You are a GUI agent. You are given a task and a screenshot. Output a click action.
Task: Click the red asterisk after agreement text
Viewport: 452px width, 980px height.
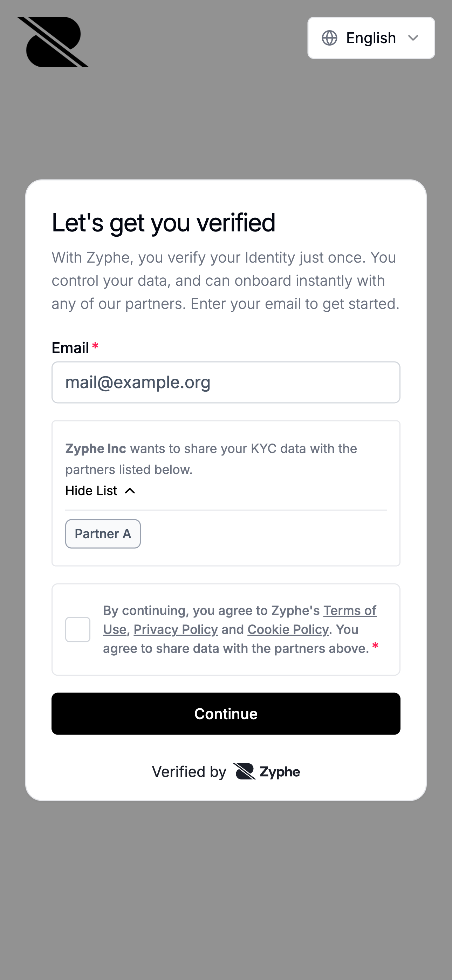[375, 646]
